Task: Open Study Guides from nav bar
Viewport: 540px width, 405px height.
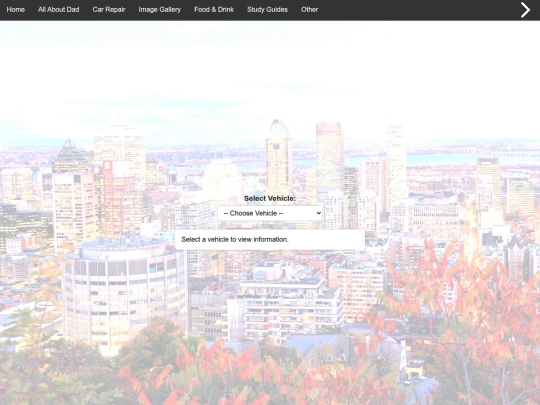Action: tap(267, 10)
